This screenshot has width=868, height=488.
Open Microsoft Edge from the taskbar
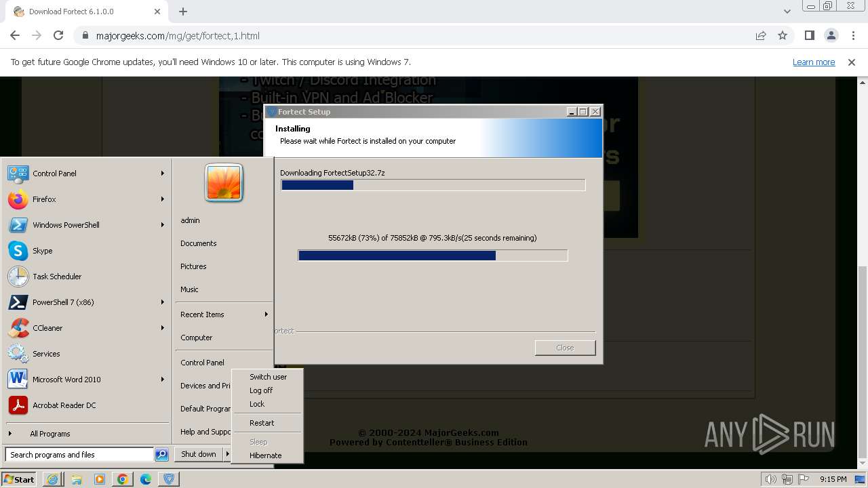point(146,479)
